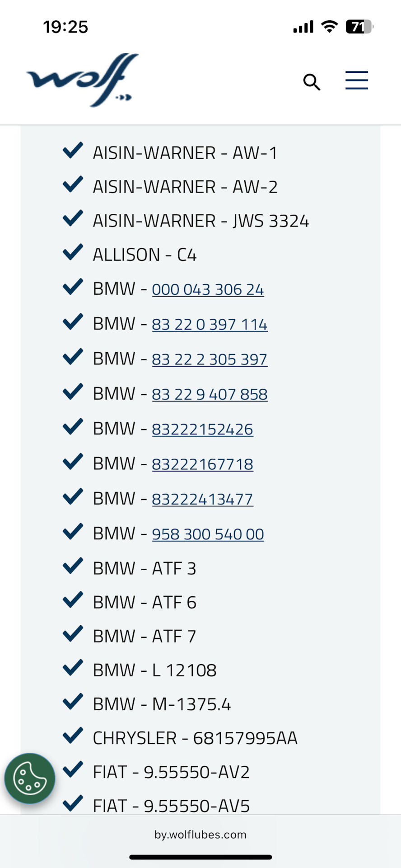Tap the battery status indicator

click(x=359, y=27)
